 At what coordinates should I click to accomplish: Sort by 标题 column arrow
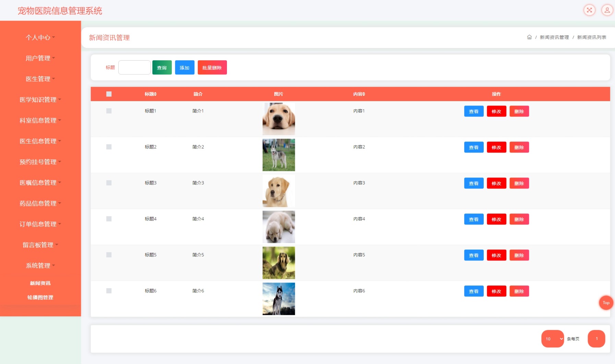(155, 94)
